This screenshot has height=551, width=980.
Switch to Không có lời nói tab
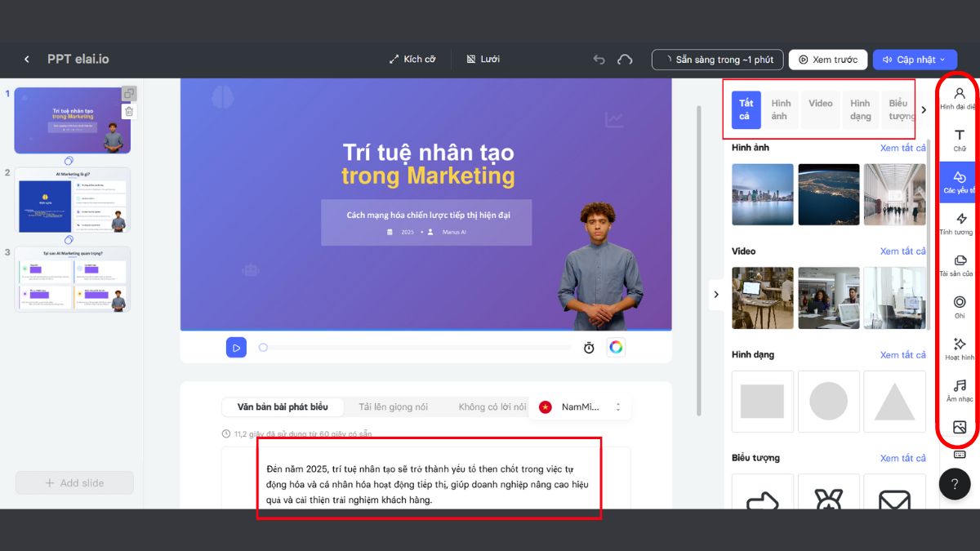(492, 407)
